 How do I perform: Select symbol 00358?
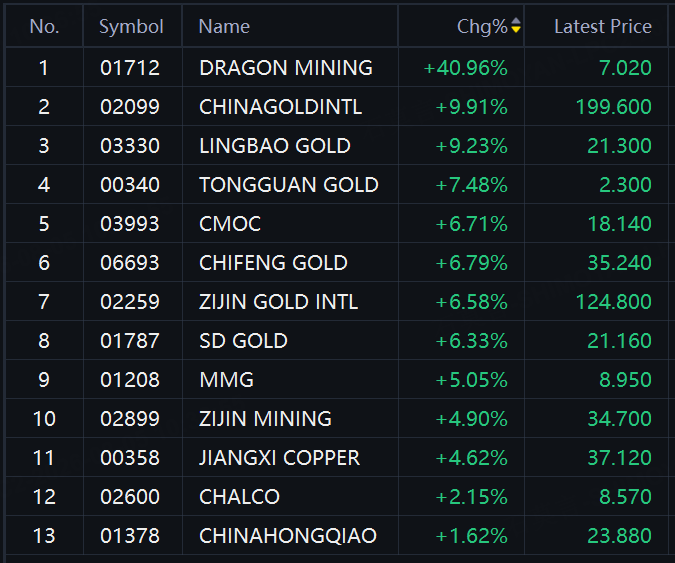(130, 458)
